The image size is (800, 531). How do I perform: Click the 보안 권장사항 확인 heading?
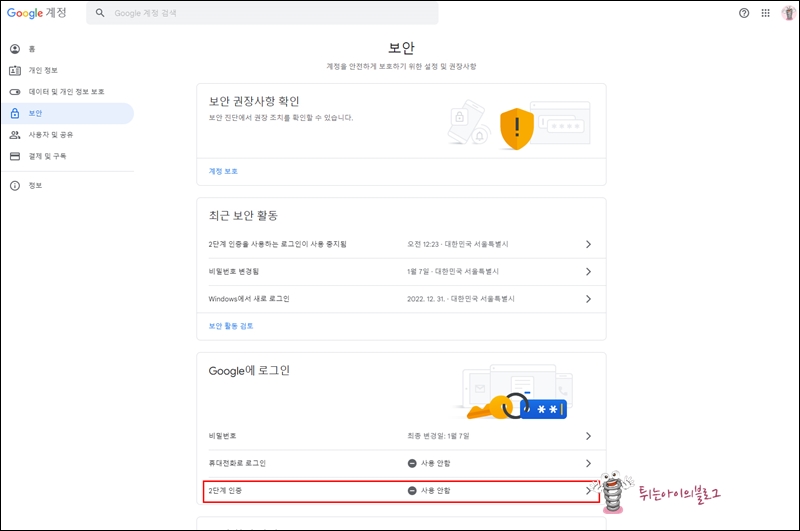[x=254, y=101]
